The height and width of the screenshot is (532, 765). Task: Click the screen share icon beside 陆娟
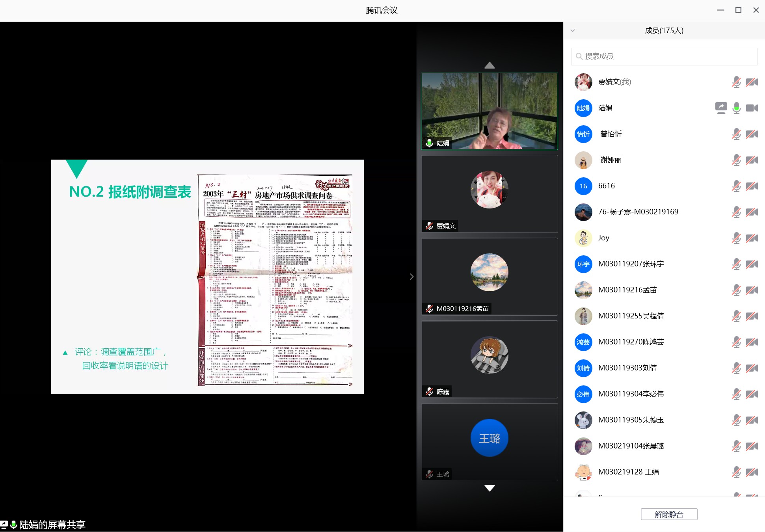coord(721,108)
